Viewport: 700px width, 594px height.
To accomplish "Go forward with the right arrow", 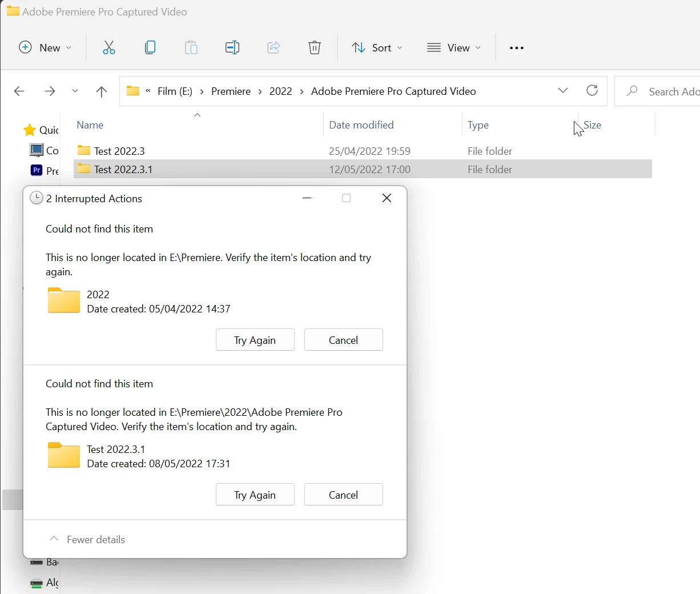I will tap(50, 91).
